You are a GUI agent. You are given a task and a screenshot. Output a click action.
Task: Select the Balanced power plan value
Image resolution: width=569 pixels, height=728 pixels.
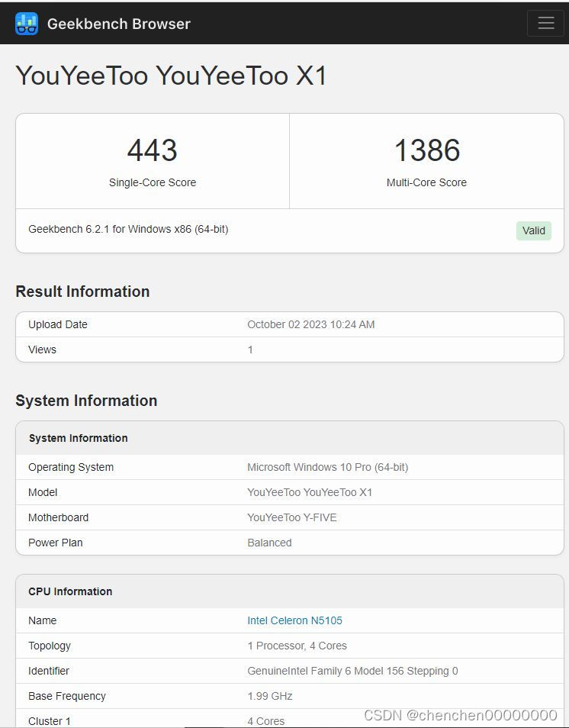pos(269,543)
